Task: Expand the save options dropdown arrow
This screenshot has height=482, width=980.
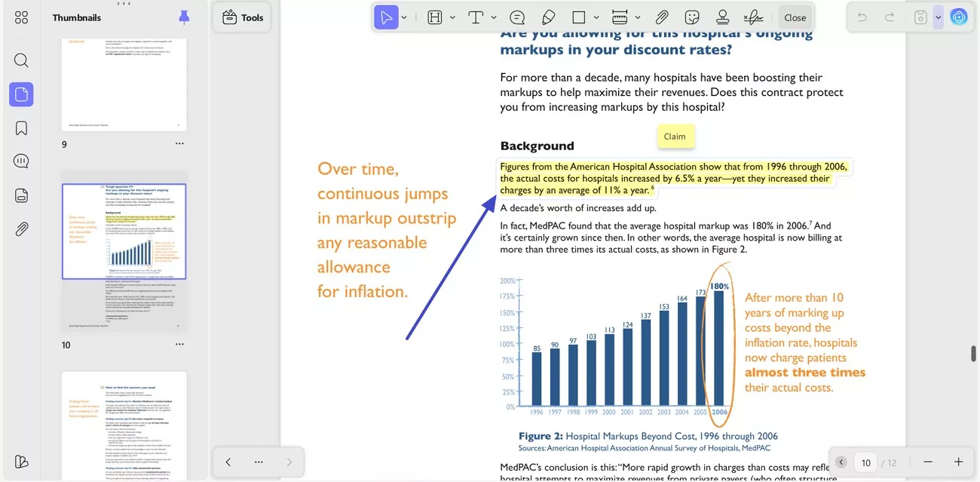Action: click(938, 17)
